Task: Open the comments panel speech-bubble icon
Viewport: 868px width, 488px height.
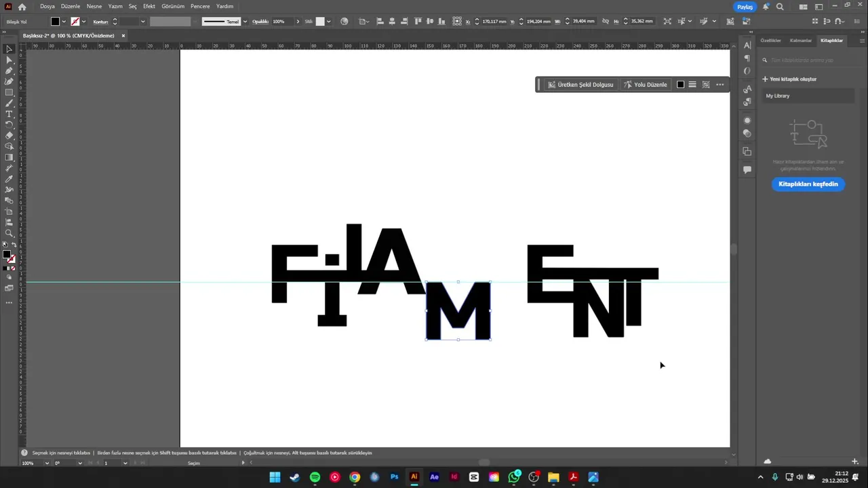Action: pyautogui.click(x=747, y=170)
